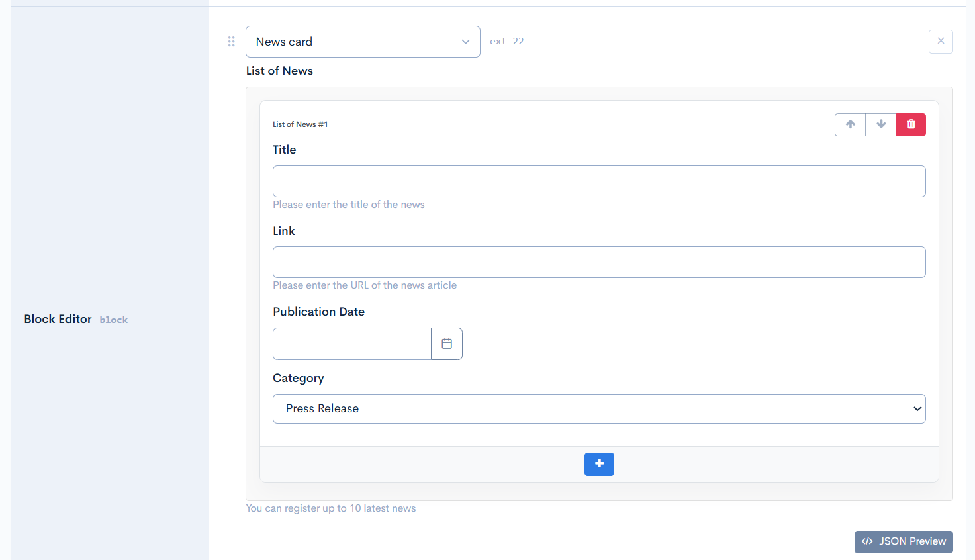Screen dimensions: 975x560
Task: Remove the News card block with X
Action: 941,41
